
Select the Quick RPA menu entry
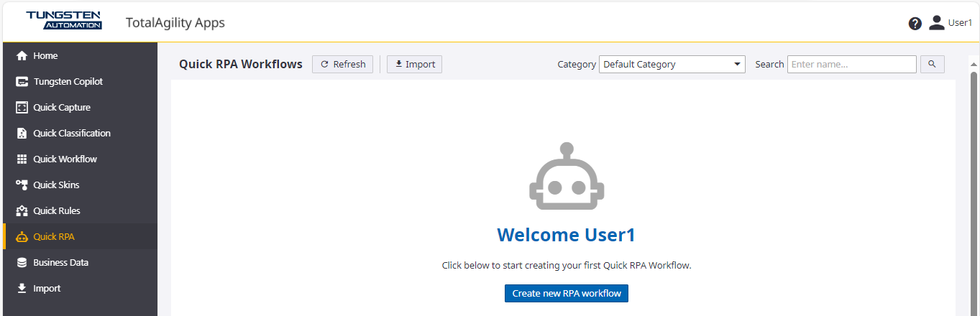[x=80, y=237]
